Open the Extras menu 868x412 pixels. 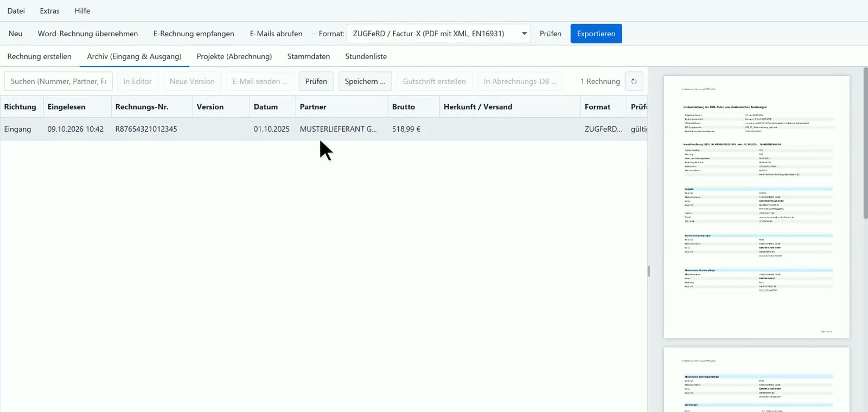click(49, 11)
